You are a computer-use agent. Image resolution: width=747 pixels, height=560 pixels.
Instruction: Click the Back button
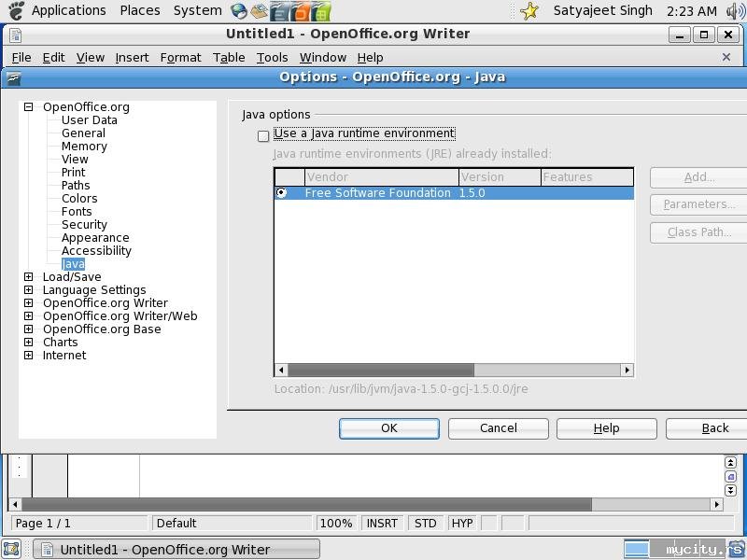707,428
